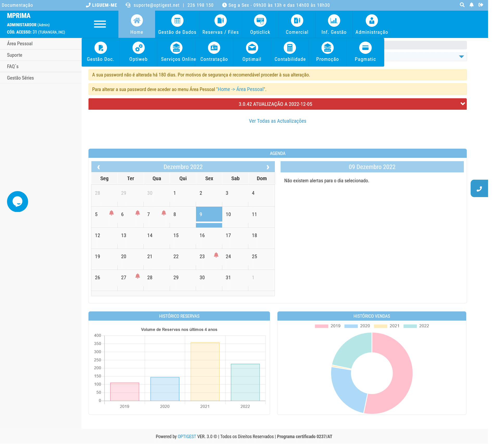Screen dimensions: 493x448
Task: Click the search icon in the top bar
Action: (x=462, y=5)
